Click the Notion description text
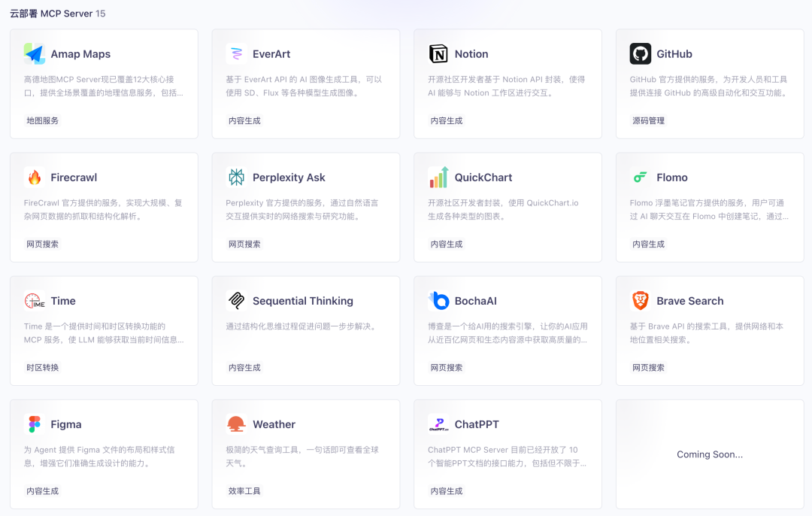 tap(507, 86)
